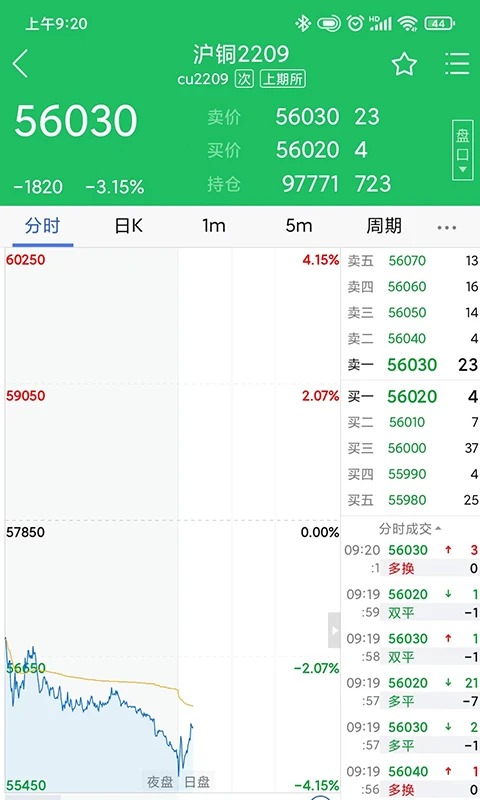480x800 pixels.
Task: Tap the 09:19 trade with volume 21
Action: 411,692
